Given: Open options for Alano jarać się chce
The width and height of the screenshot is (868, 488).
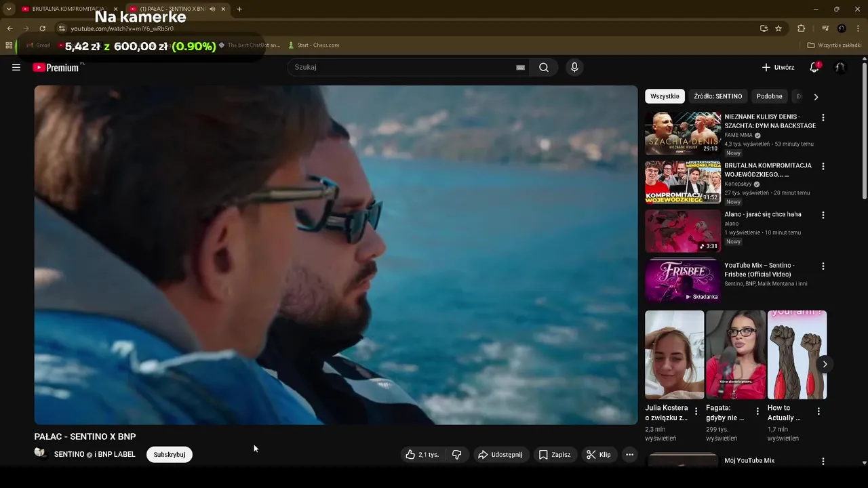Looking at the screenshot, I should point(823,216).
